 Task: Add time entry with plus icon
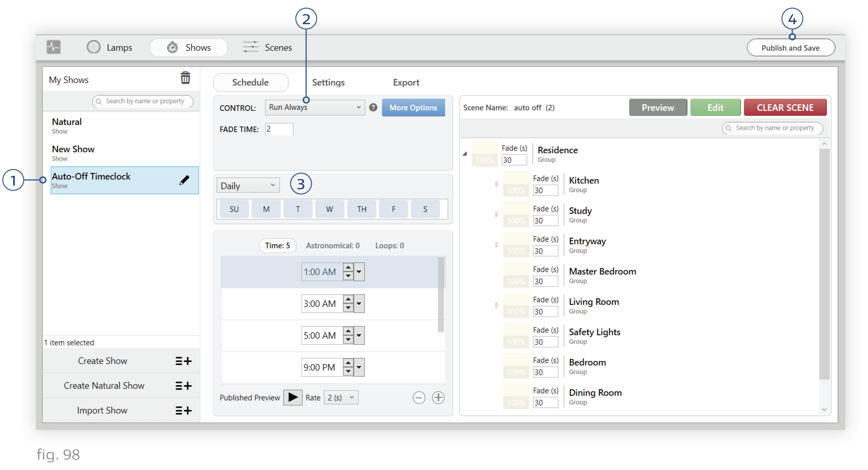point(438,398)
